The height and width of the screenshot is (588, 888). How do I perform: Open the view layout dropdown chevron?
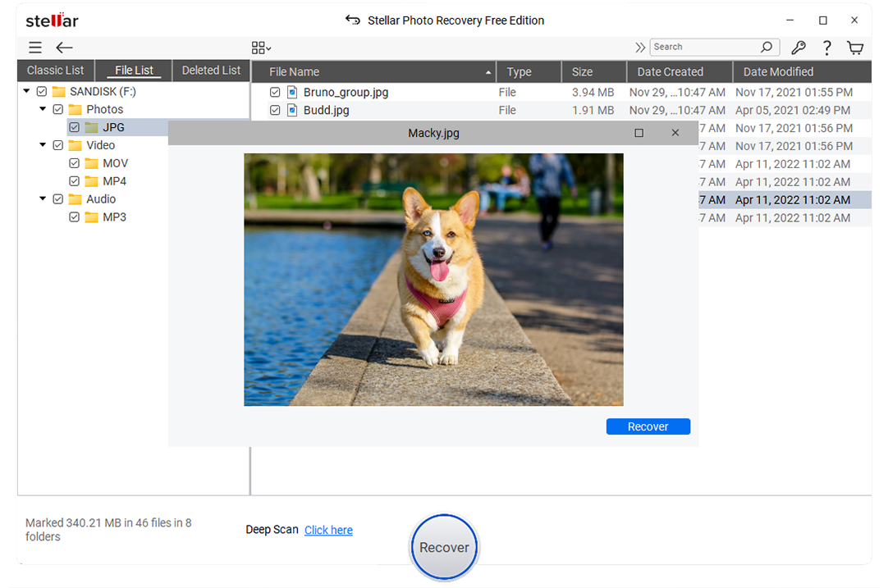267,48
